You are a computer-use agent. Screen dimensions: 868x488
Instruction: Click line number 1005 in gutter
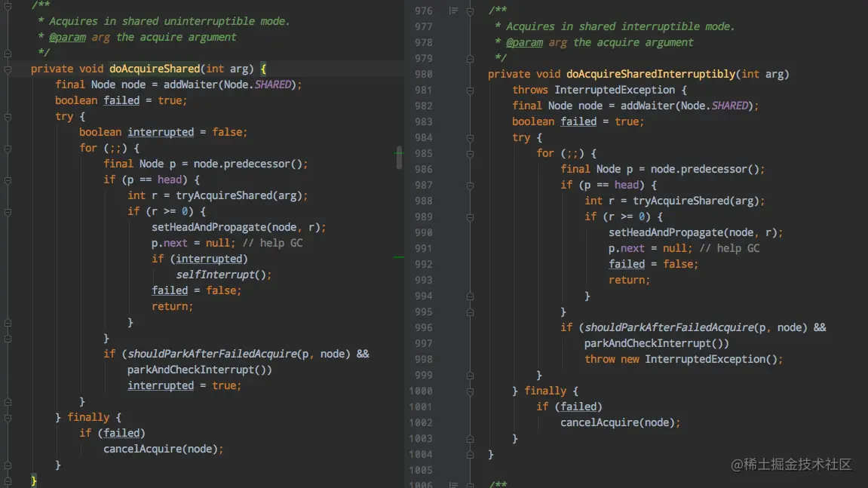point(421,470)
